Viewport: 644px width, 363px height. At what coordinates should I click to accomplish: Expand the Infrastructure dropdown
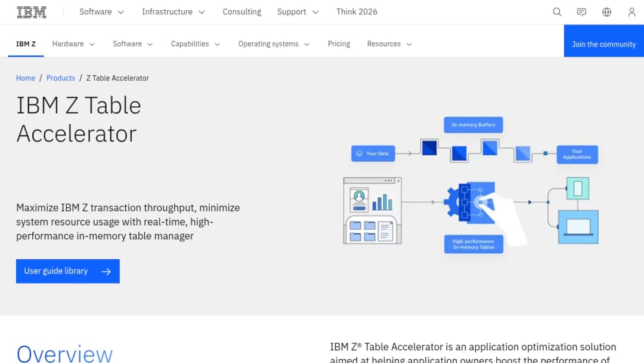point(174,12)
